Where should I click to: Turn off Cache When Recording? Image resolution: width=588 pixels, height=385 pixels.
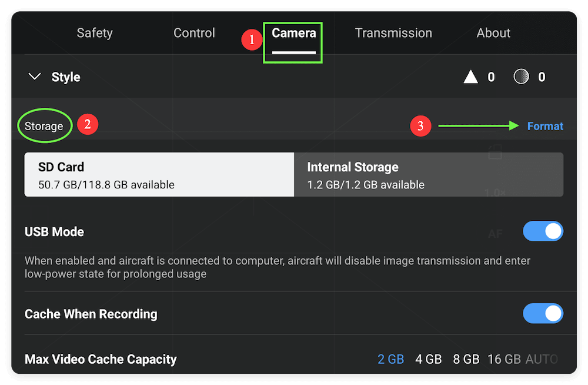[x=543, y=314]
